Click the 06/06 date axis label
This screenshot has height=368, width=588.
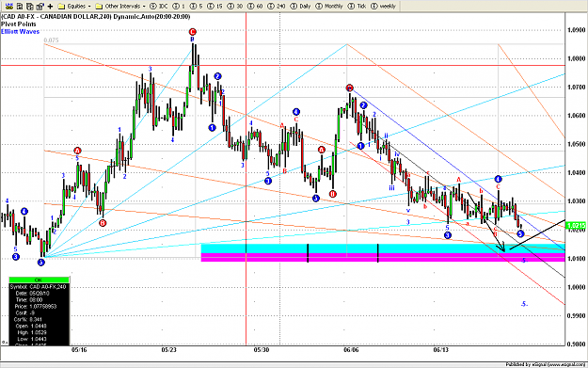[351, 349]
